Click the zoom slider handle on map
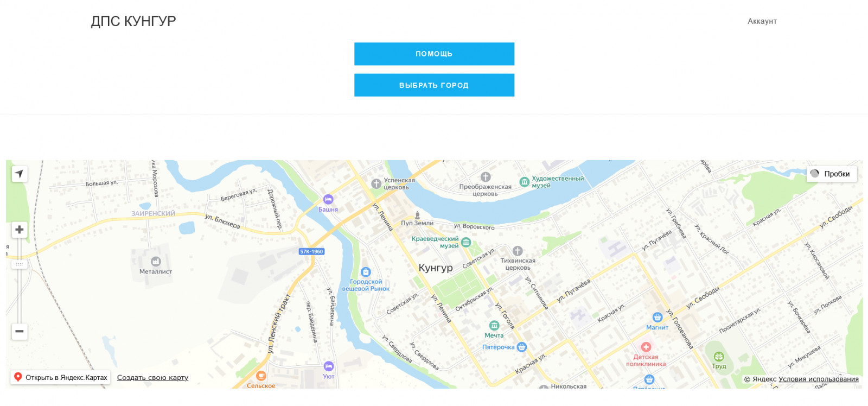Viewport: 868px width, 406px height. [x=20, y=264]
